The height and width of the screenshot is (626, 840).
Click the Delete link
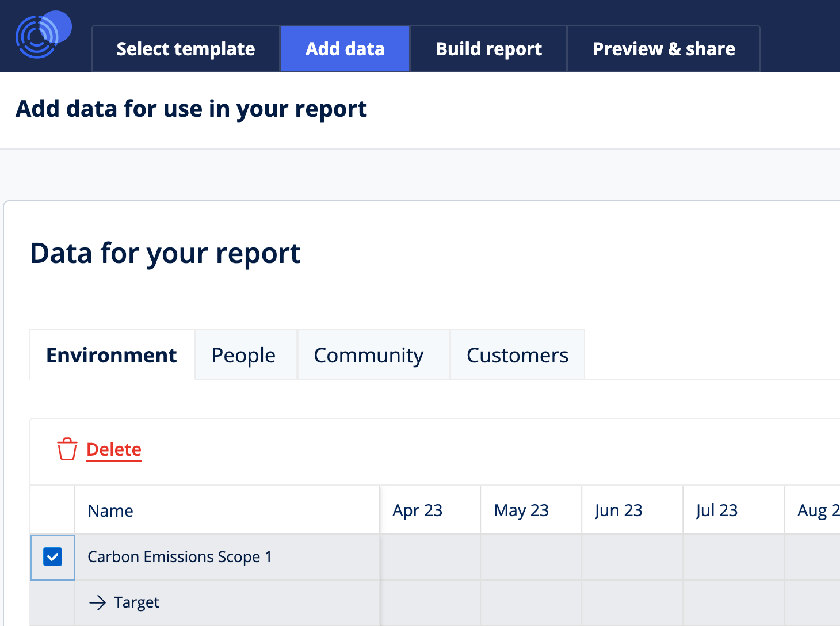pos(113,449)
